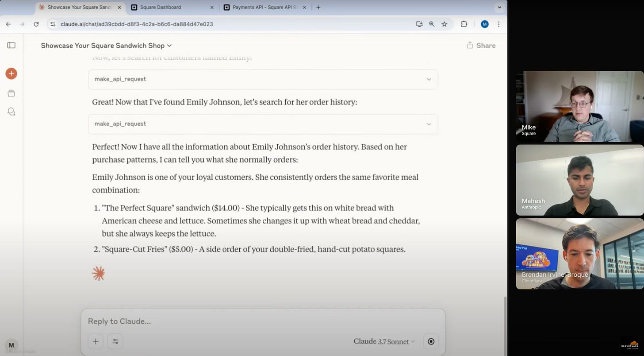Click the text "The Perfect Square" sandwich ($14.00)
Screen dimensions: 644x356
tap(171, 208)
